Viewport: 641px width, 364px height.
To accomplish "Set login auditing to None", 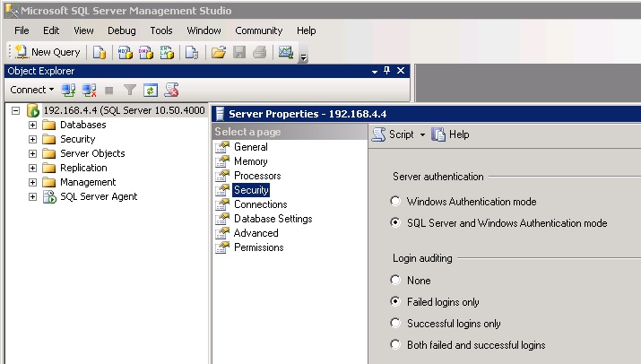I will click(x=395, y=280).
